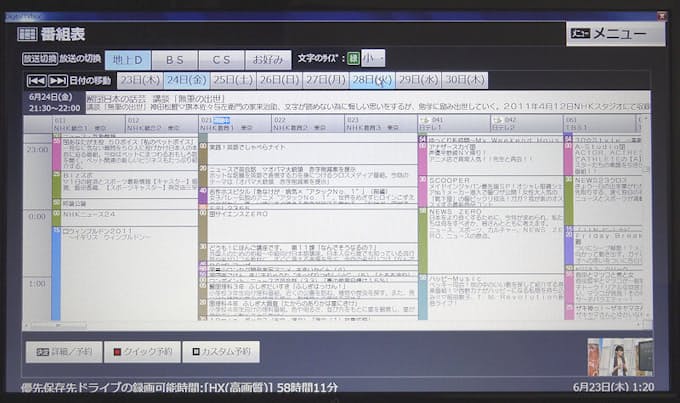This screenshot has height=403, width=680.
Task: Open the メニュー menu button
Action: click(615, 35)
